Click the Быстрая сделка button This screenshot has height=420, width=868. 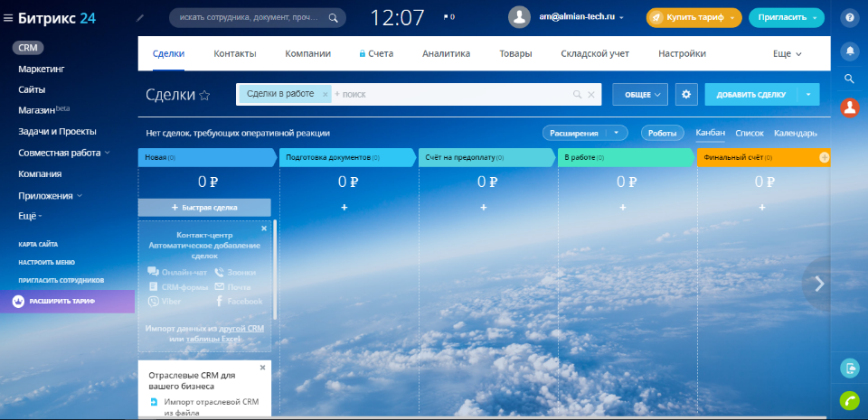(204, 207)
